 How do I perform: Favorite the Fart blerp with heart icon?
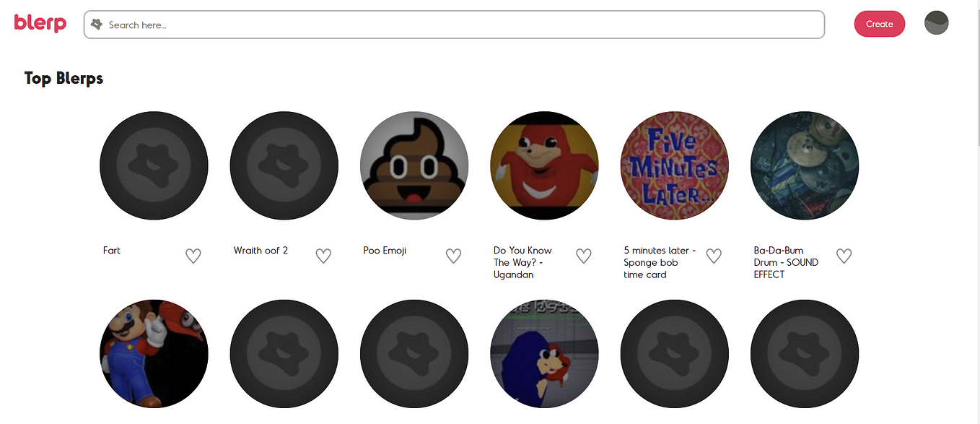coord(193,256)
